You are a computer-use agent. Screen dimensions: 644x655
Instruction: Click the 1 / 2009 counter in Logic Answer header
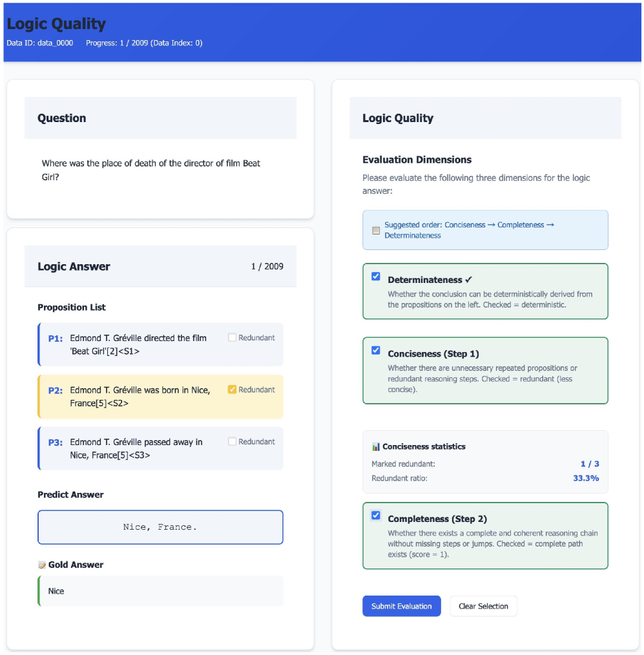point(267,266)
